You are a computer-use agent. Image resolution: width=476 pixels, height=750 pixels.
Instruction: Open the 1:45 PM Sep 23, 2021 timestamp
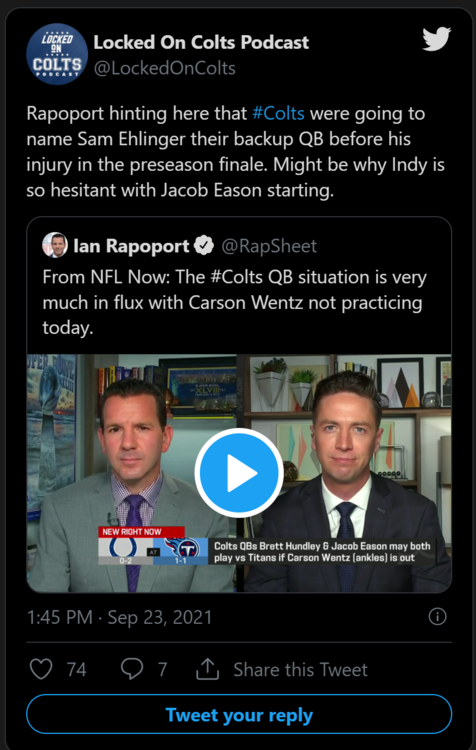click(119, 617)
